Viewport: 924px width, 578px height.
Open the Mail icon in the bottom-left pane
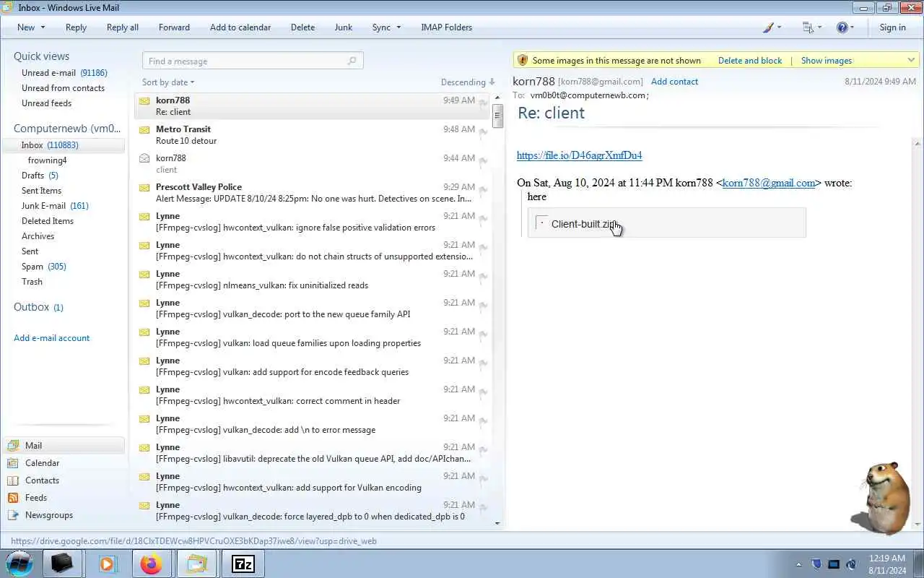tap(12, 446)
